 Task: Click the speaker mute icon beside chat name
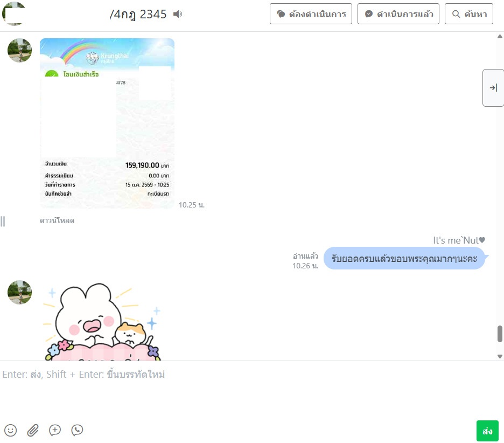178,14
